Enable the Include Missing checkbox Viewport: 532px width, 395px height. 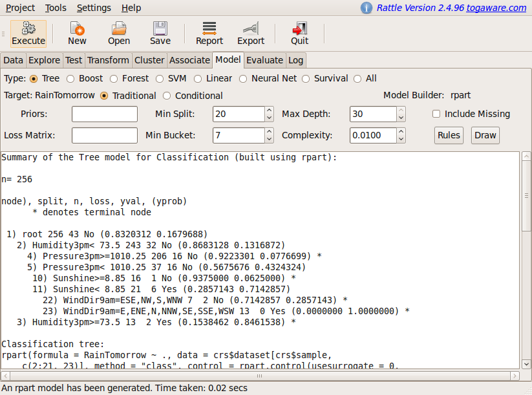coord(436,114)
